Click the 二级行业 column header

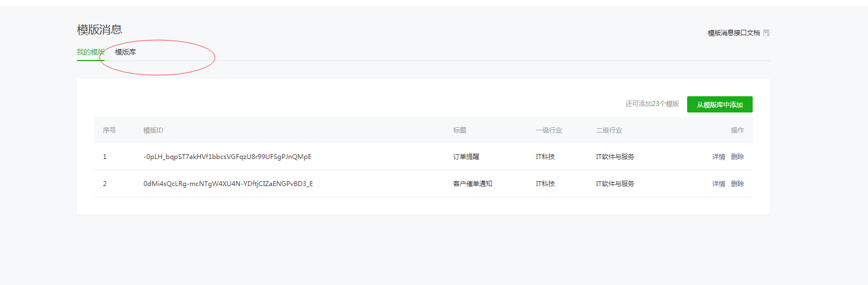click(x=609, y=130)
